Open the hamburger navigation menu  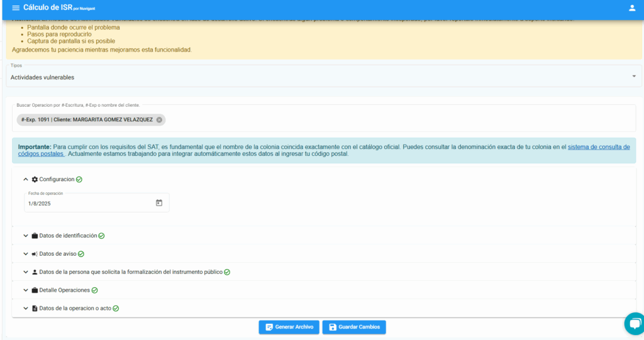click(x=16, y=8)
